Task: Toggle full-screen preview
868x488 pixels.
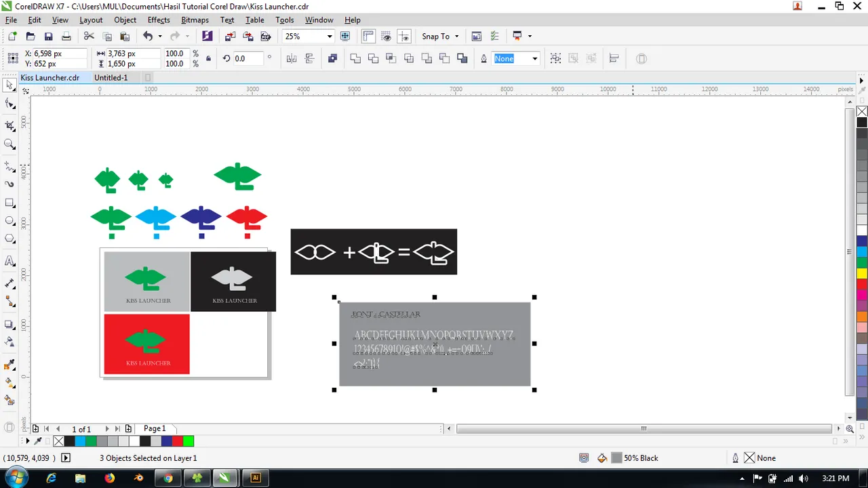Action: click(x=345, y=36)
